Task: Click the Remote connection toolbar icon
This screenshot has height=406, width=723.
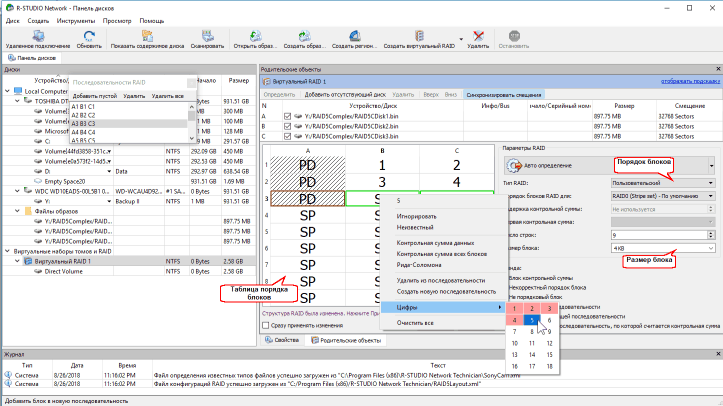Action: pyautogui.click(x=38, y=36)
